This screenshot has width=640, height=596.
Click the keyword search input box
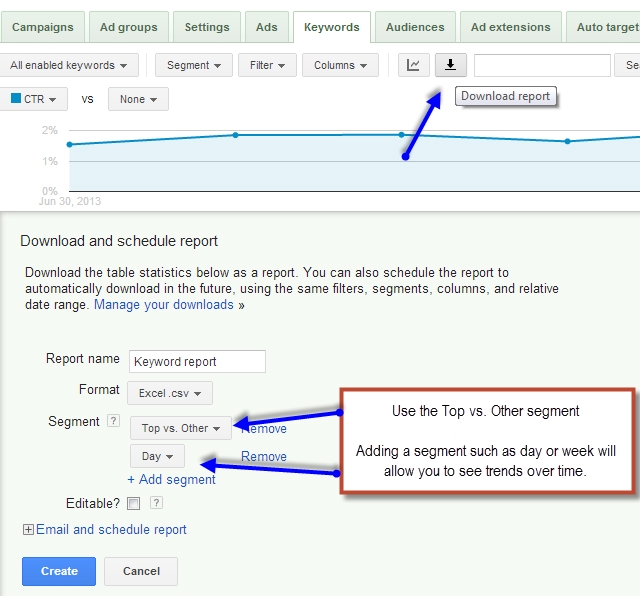tap(542, 65)
